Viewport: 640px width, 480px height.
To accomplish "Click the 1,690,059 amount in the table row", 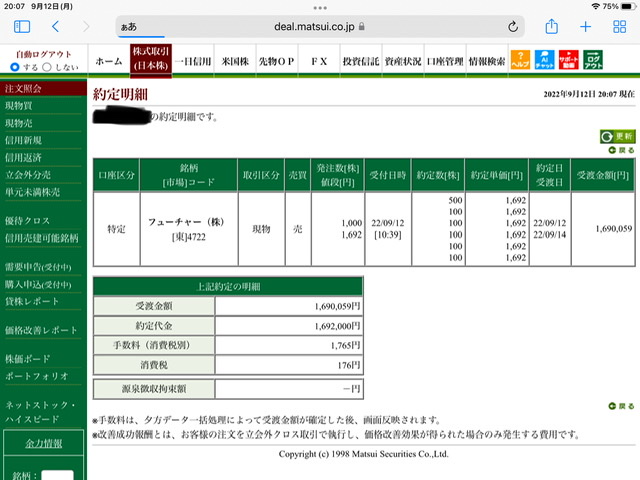I will [x=613, y=229].
